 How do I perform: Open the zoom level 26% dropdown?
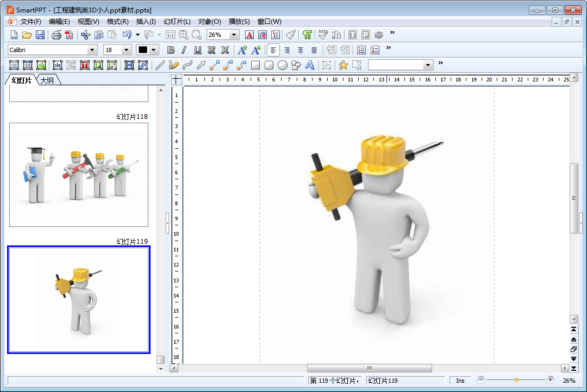pos(234,35)
